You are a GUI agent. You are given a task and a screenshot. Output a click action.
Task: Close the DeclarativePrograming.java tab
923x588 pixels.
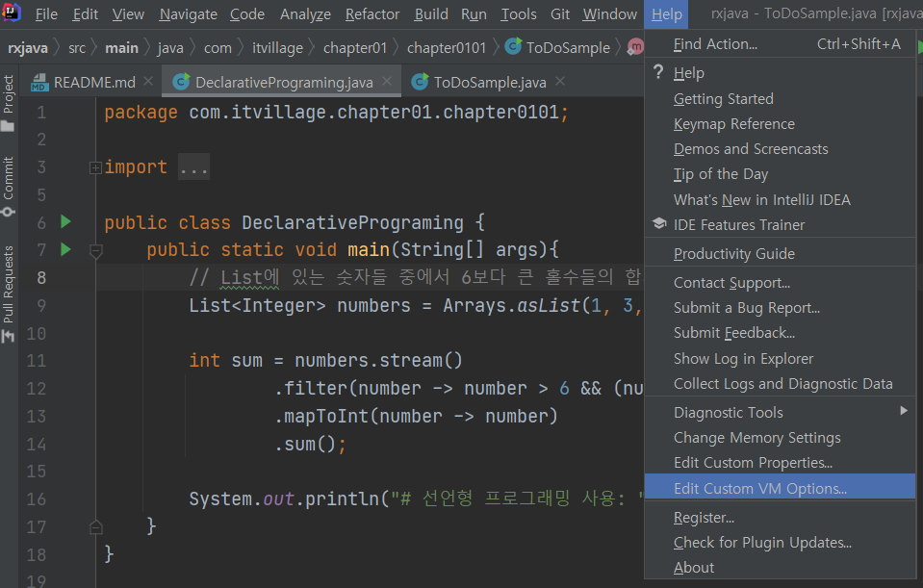(x=387, y=81)
